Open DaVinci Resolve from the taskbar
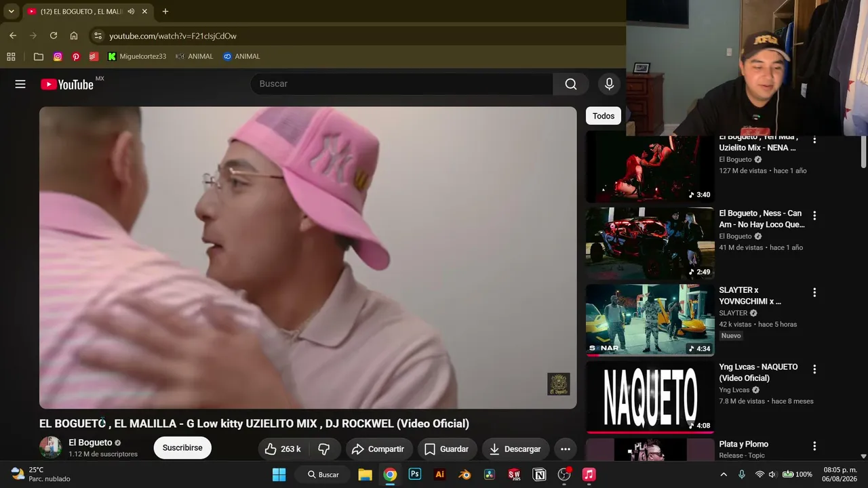 click(489, 474)
